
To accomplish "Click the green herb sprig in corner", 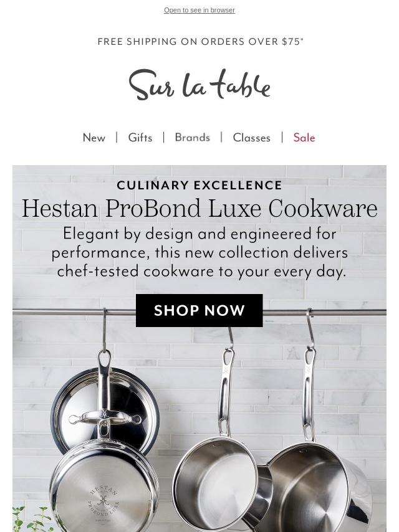I will pyautogui.click(x=32, y=519).
